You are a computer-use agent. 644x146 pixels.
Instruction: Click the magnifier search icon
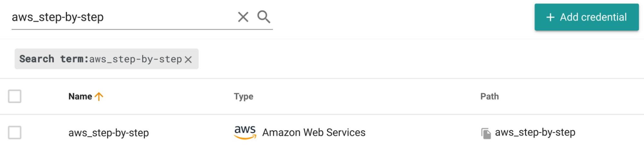point(264,17)
